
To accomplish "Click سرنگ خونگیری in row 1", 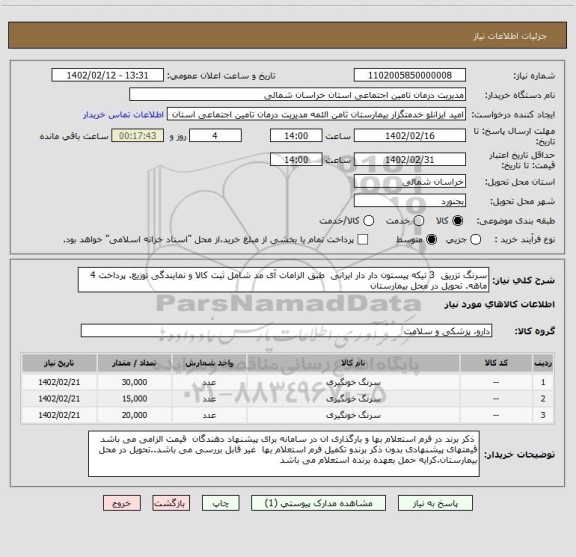I will 353,382.
